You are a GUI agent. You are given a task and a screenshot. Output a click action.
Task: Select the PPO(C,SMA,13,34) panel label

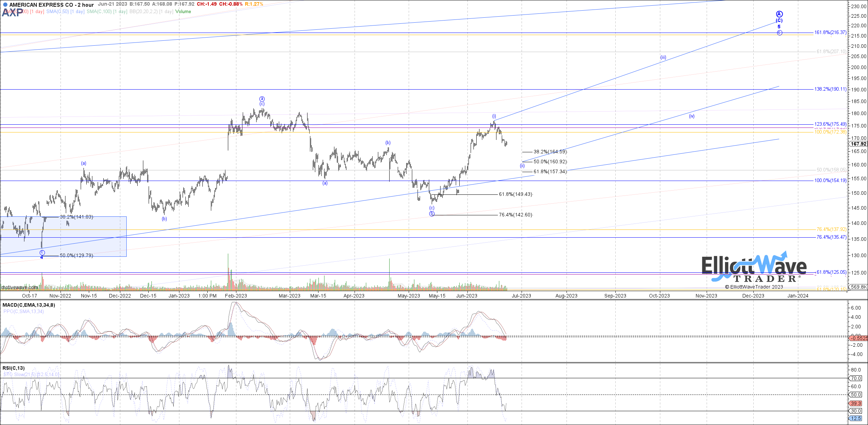tap(24, 311)
